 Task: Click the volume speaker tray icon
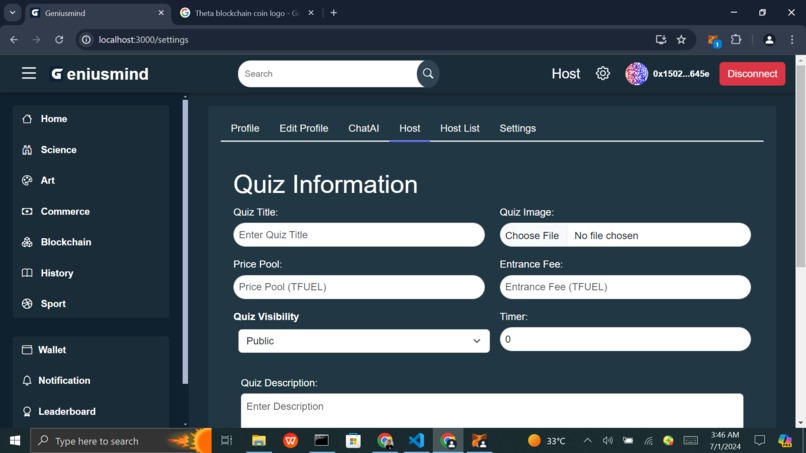coord(608,441)
